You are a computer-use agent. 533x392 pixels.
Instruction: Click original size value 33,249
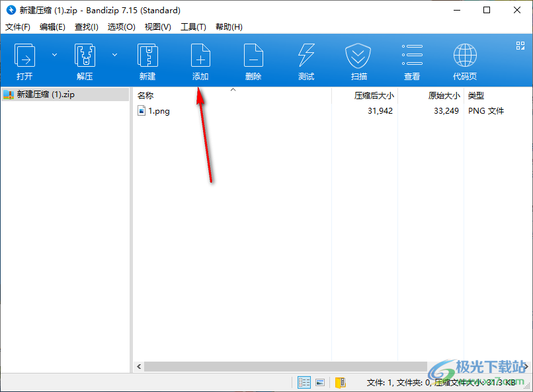[446, 111]
